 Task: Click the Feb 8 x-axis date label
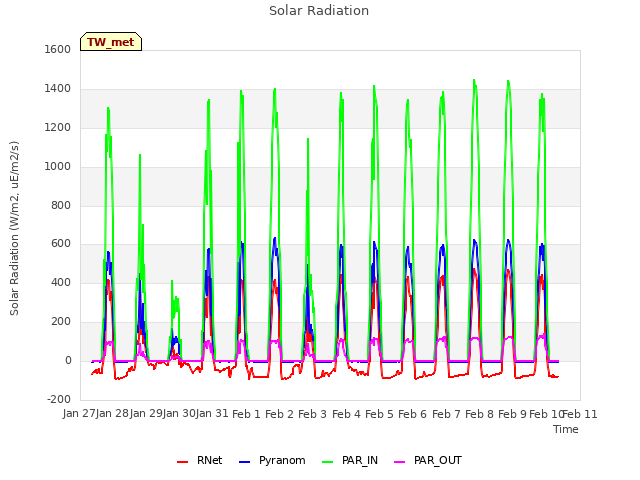click(480, 414)
